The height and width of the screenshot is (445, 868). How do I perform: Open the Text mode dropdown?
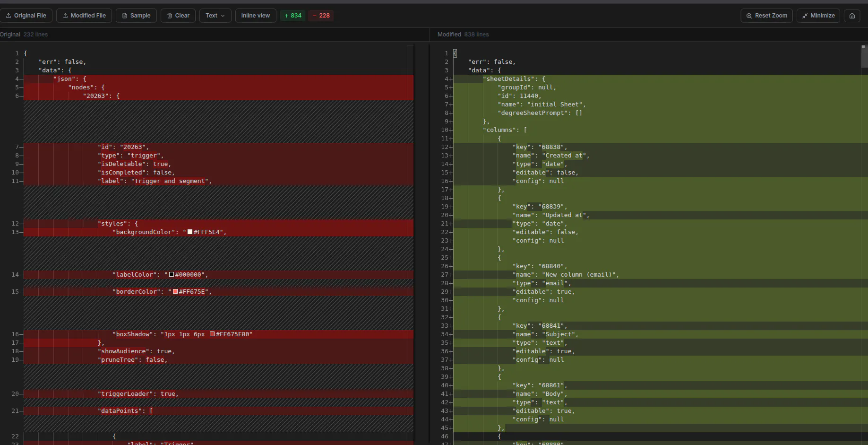(215, 16)
